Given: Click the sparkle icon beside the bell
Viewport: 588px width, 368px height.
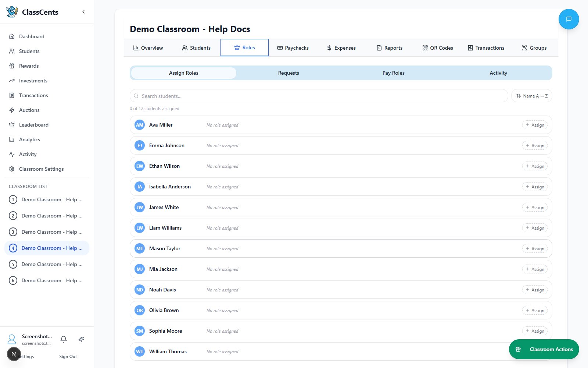Looking at the screenshot, I should tap(81, 339).
